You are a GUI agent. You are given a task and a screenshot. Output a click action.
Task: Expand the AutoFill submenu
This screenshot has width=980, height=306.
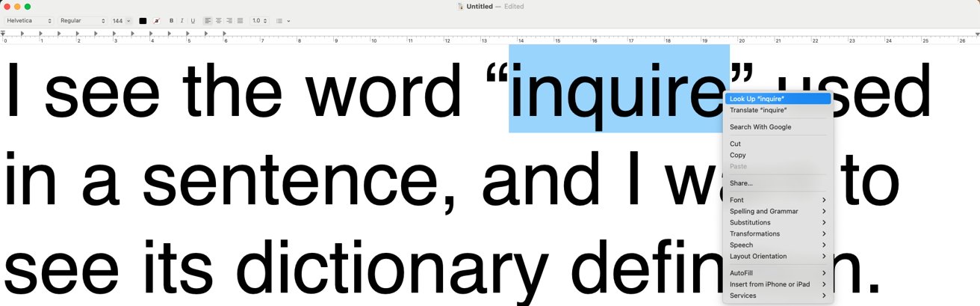point(778,273)
